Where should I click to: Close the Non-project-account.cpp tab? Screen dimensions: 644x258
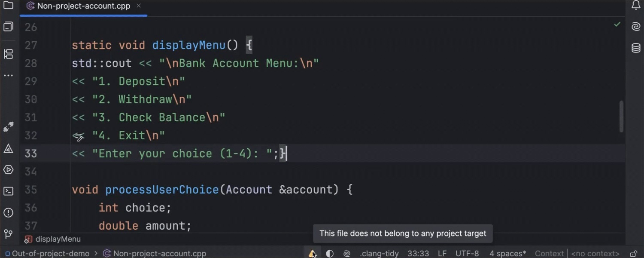coord(139,6)
